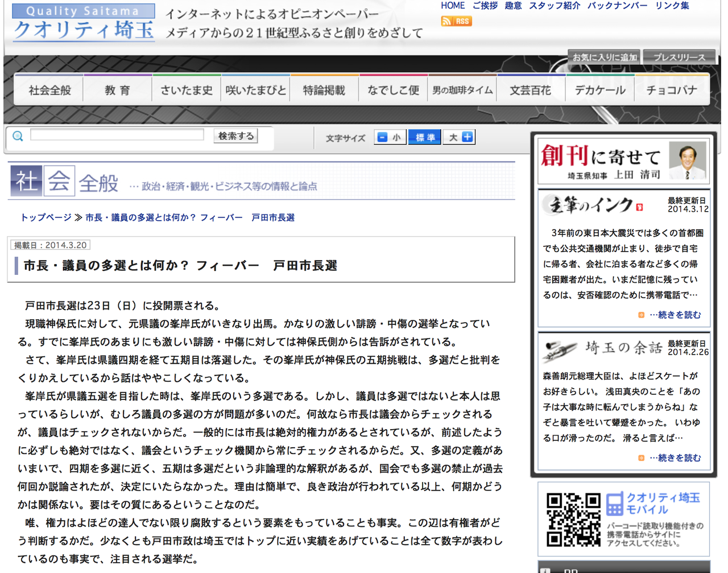Click the 埼玉の余話 pen logo
This screenshot has height=573, width=728.
pos(602,349)
